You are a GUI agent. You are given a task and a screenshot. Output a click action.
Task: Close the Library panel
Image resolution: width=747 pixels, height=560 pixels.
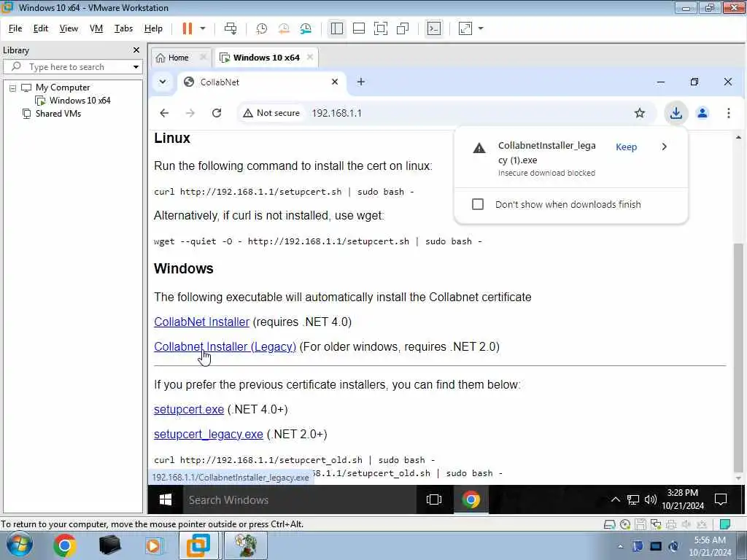pyautogui.click(x=136, y=50)
